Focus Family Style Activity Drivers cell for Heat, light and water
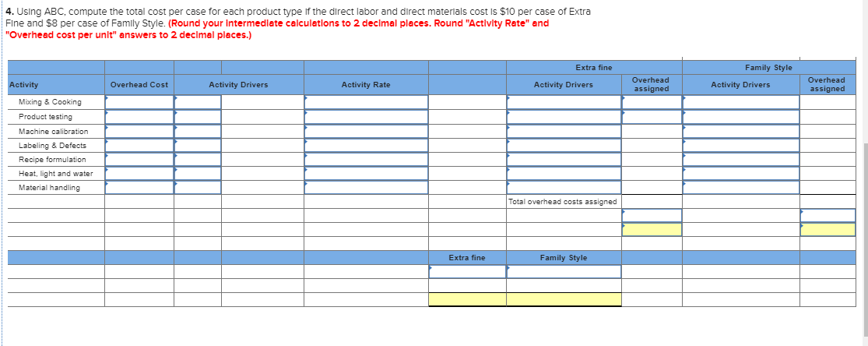 tap(740, 174)
